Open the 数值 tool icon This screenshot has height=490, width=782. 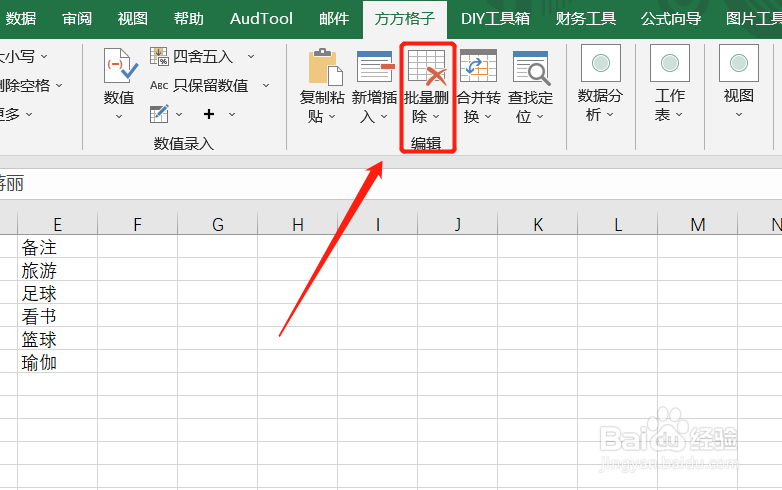[120, 66]
